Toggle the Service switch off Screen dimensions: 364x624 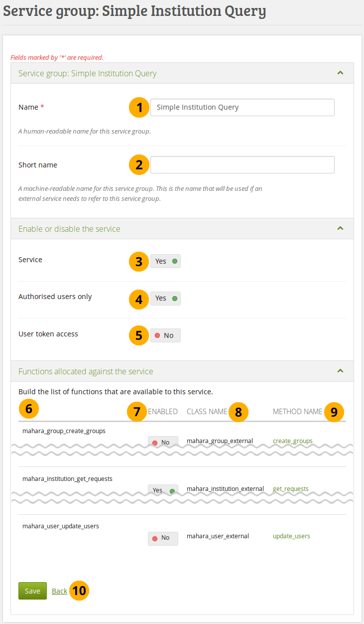pyautogui.click(x=165, y=261)
